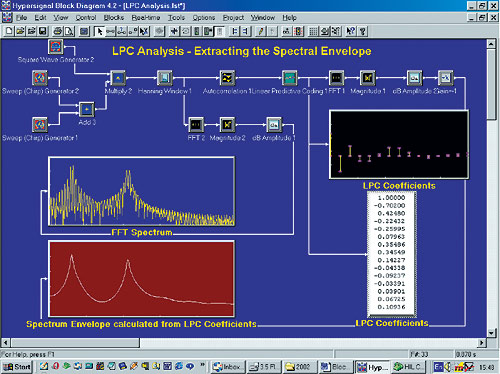Switch to Inbox taskbar button
The image size is (500, 374).
point(228,367)
